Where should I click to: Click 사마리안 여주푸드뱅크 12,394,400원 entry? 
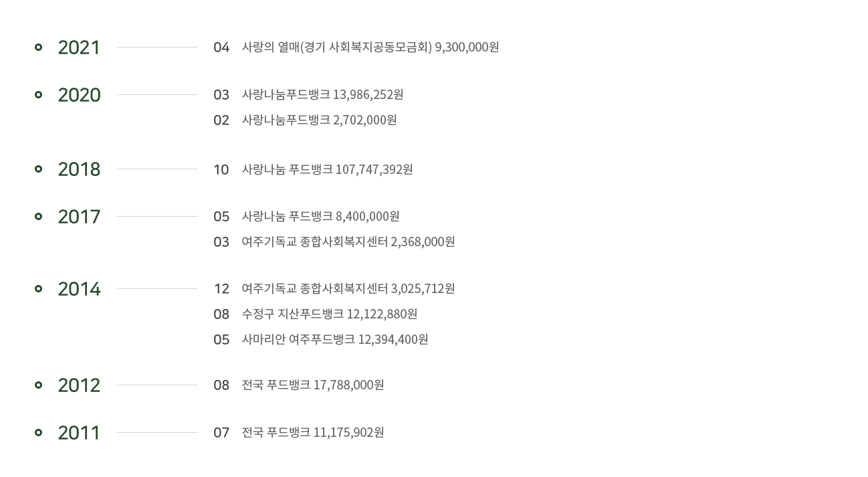[x=335, y=339]
